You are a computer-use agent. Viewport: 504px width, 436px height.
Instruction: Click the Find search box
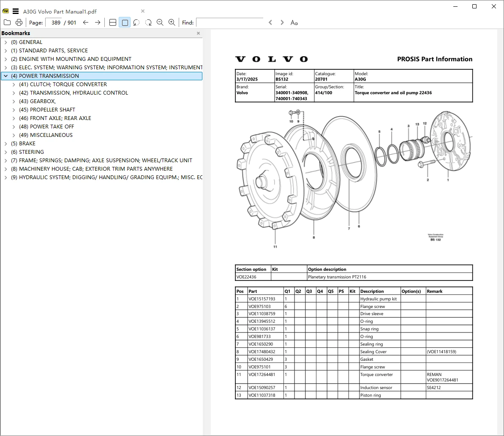pyautogui.click(x=229, y=22)
